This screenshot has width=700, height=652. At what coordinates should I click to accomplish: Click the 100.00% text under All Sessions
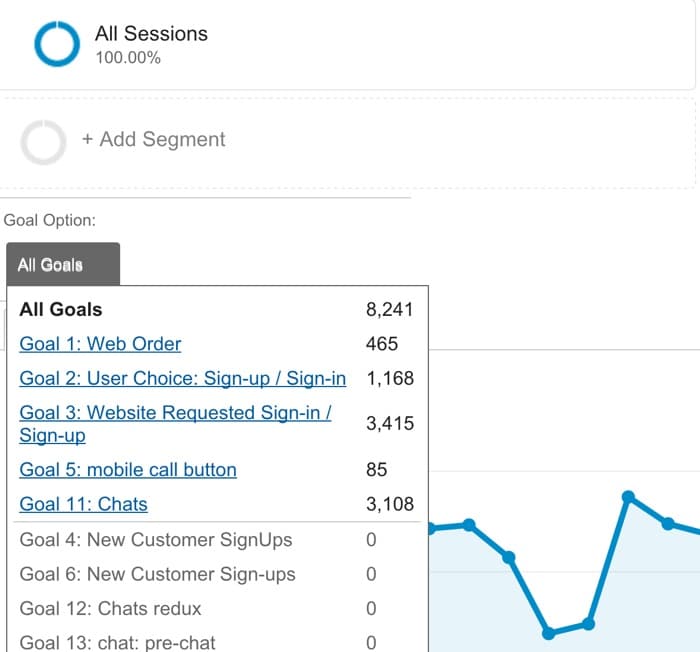(x=128, y=58)
